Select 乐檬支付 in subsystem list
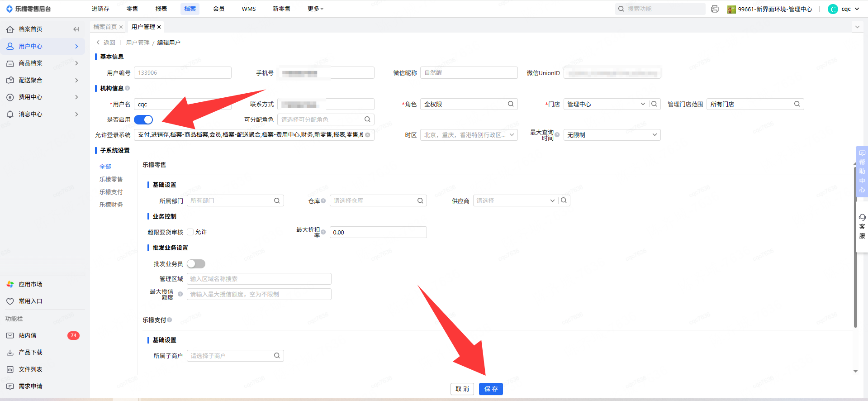 click(111, 192)
